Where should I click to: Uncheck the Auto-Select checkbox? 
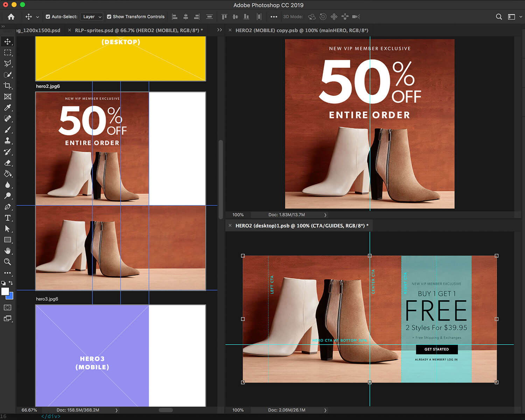[x=48, y=16]
